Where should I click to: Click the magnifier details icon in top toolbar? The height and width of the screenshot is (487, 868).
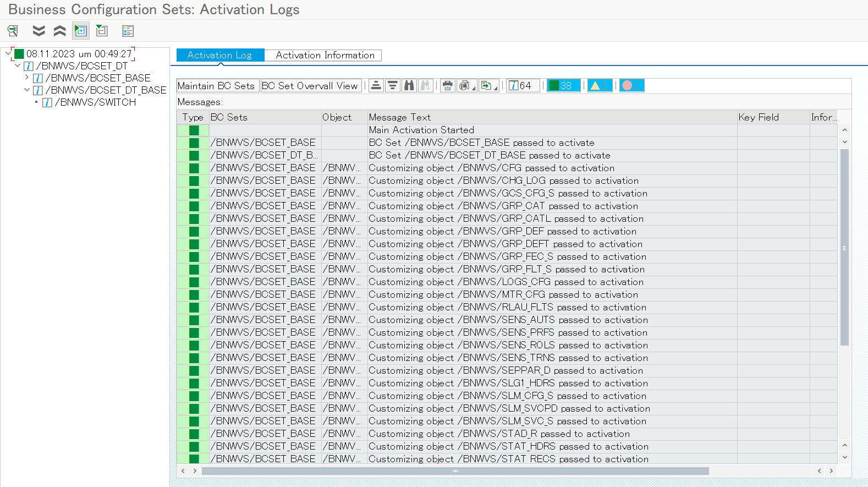13,31
